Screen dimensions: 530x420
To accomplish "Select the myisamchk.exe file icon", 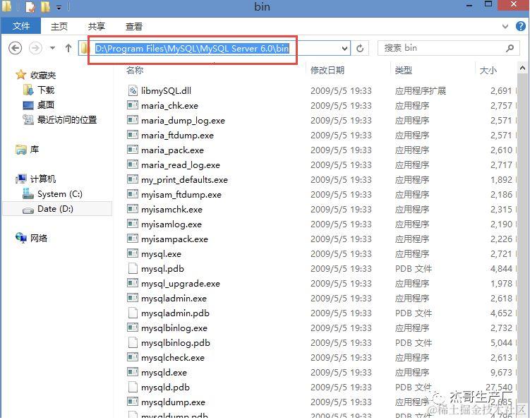I will click(x=133, y=209).
